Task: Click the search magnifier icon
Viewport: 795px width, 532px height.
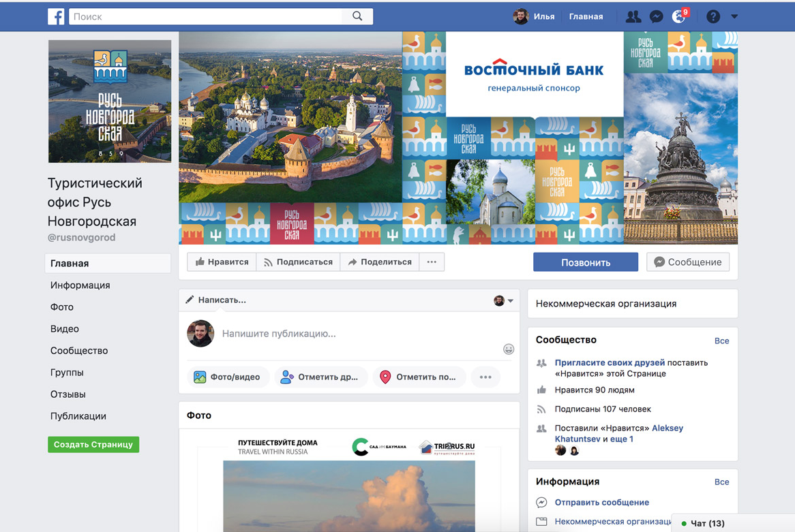Action: tap(357, 16)
